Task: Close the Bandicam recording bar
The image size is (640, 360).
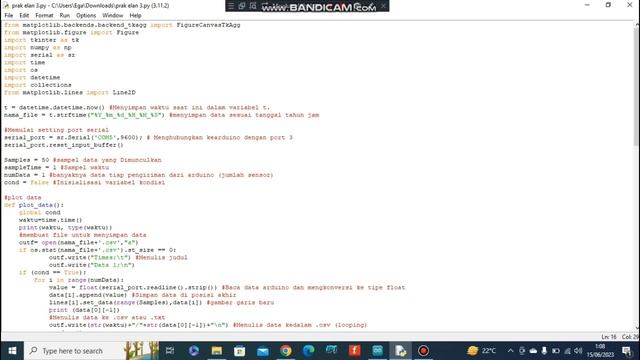Action: pyautogui.click(x=383, y=6)
